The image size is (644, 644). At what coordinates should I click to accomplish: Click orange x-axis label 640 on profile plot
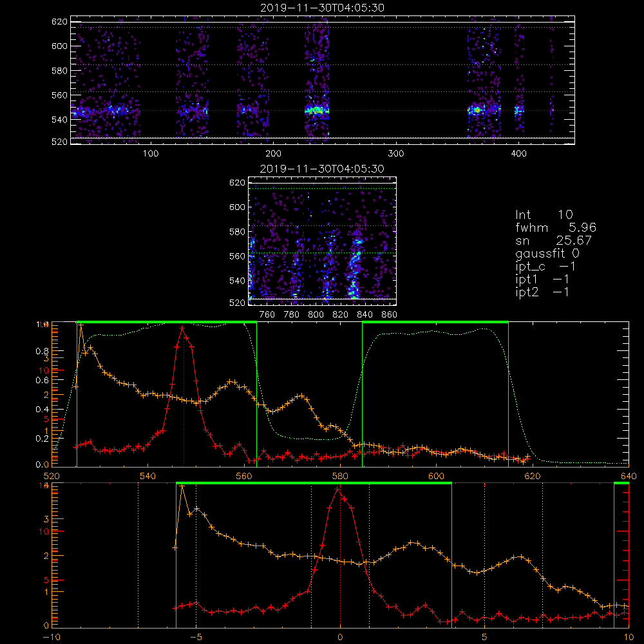pyautogui.click(x=629, y=477)
